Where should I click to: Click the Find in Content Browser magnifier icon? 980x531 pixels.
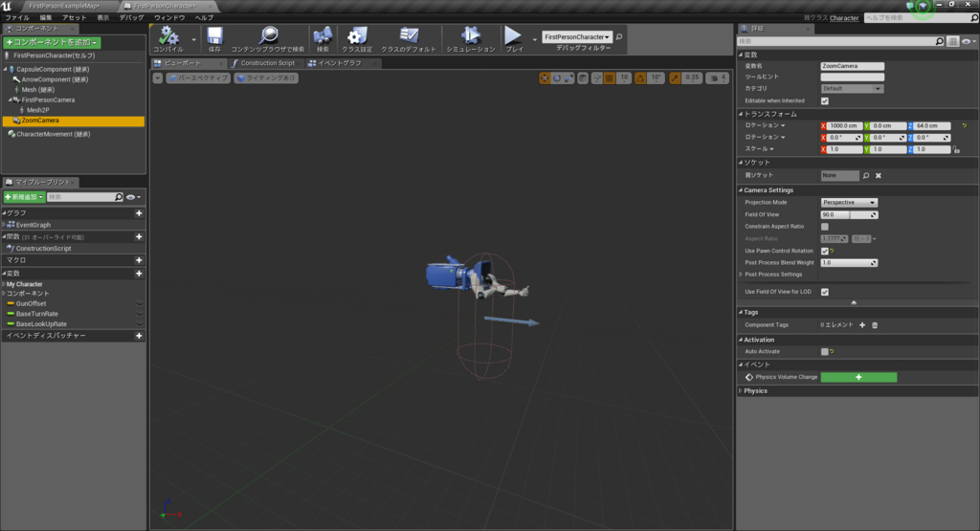268,35
